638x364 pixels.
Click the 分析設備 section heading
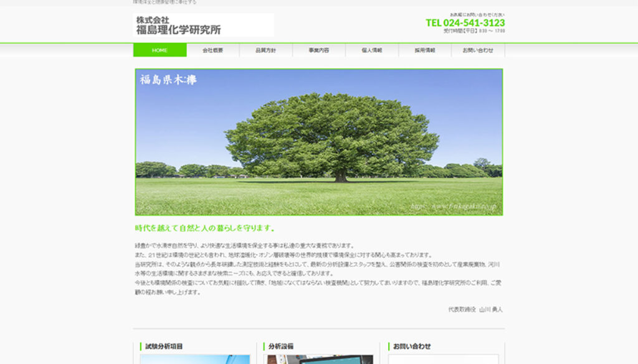(282, 346)
